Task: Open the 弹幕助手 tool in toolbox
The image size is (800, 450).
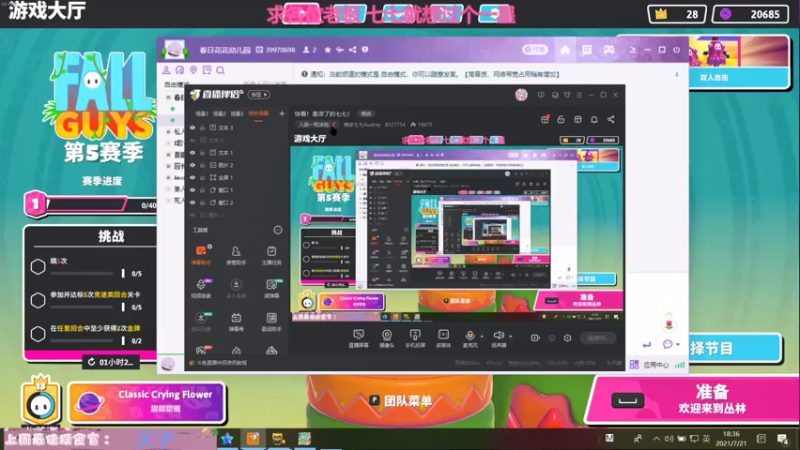Action: click(201, 255)
